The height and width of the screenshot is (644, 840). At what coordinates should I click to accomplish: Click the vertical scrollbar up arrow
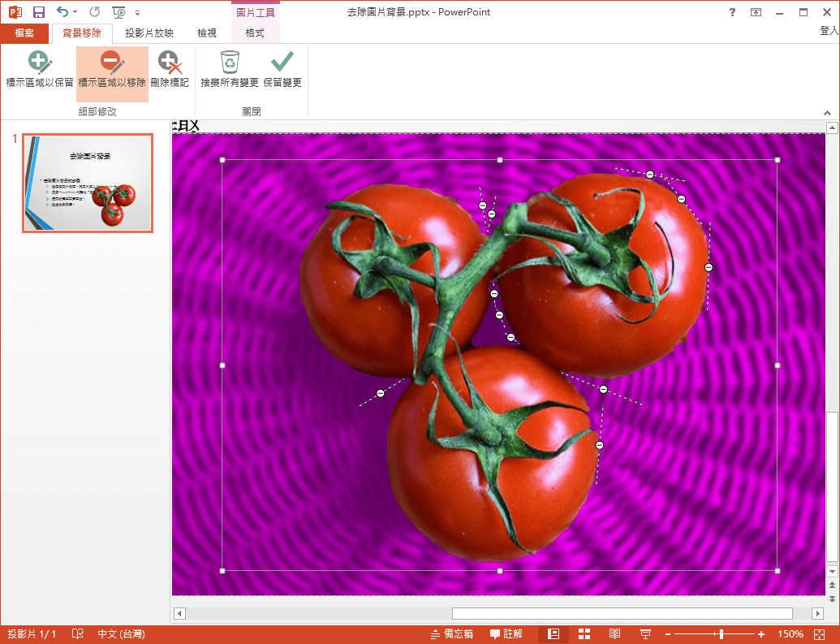click(x=831, y=128)
